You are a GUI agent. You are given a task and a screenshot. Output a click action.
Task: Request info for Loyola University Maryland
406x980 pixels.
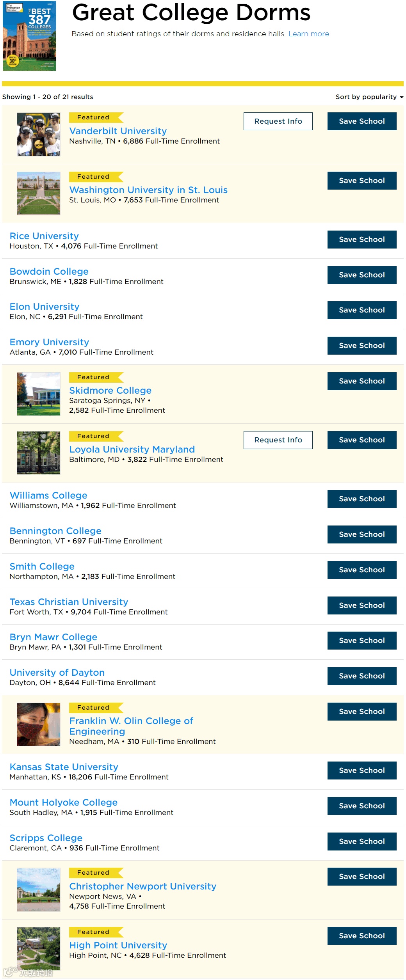278,440
